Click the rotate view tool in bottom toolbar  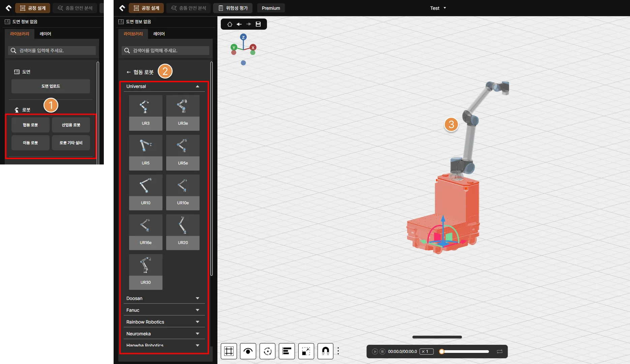click(x=268, y=351)
